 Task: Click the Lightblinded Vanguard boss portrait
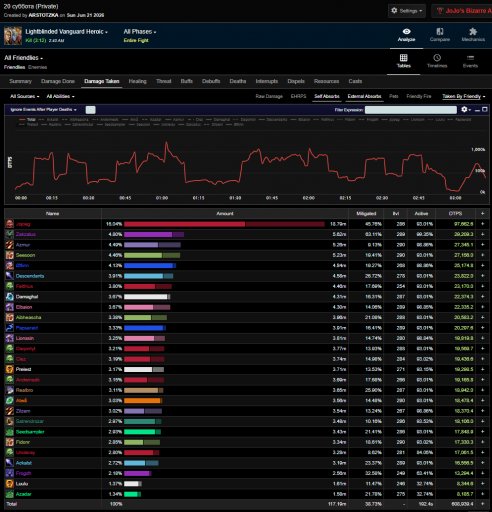tap(13, 36)
